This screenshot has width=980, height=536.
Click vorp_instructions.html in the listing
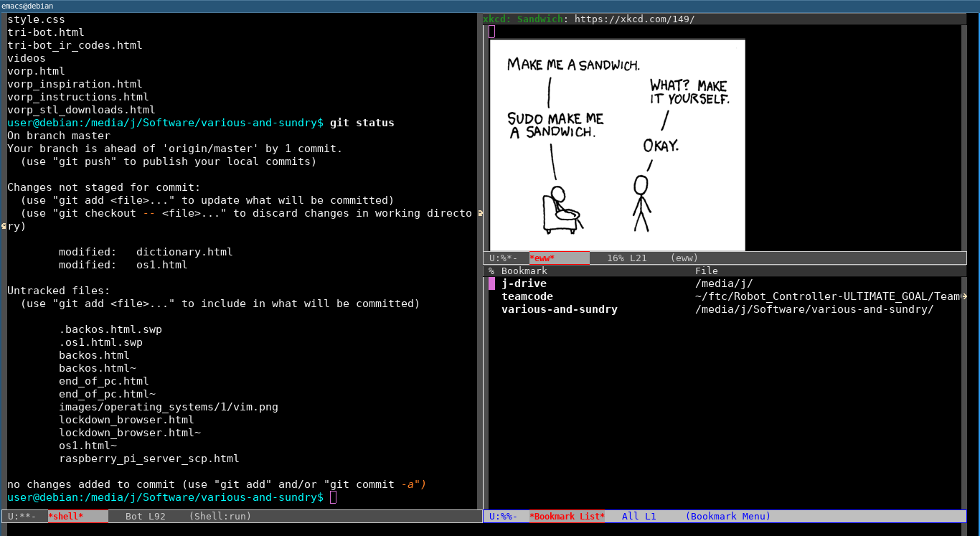click(x=78, y=97)
